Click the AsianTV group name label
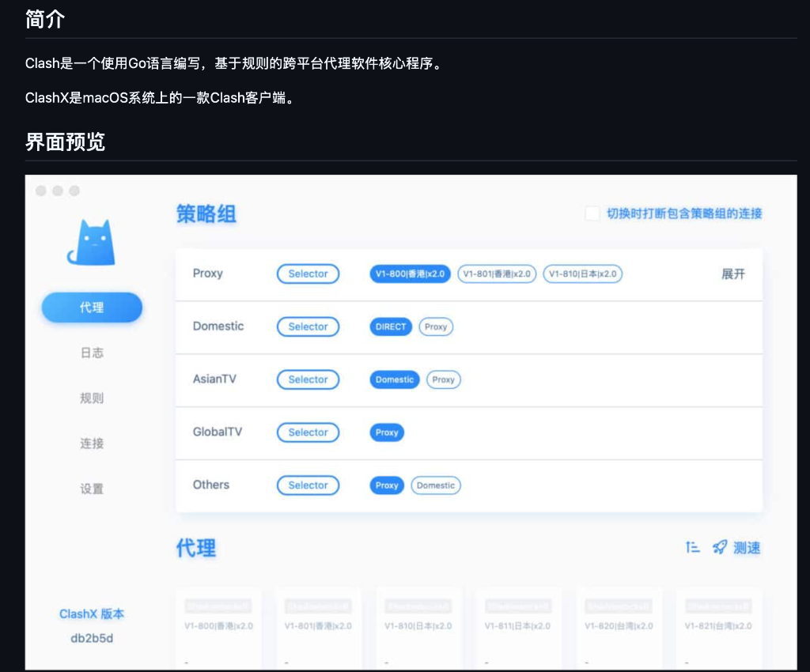 tap(214, 379)
